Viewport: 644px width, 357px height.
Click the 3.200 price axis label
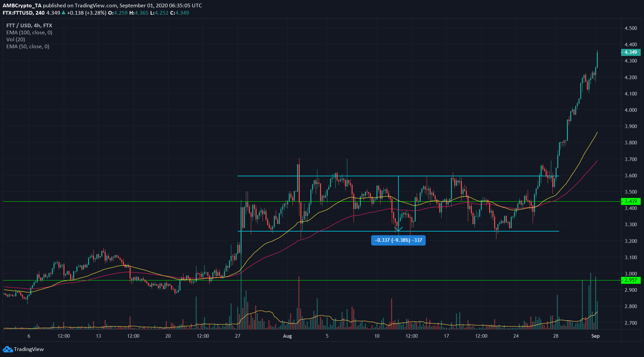[x=631, y=241]
